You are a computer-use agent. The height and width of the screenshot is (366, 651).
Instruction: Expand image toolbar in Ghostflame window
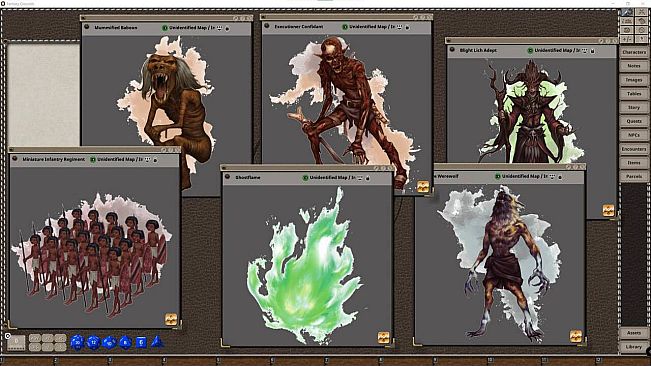383,337
